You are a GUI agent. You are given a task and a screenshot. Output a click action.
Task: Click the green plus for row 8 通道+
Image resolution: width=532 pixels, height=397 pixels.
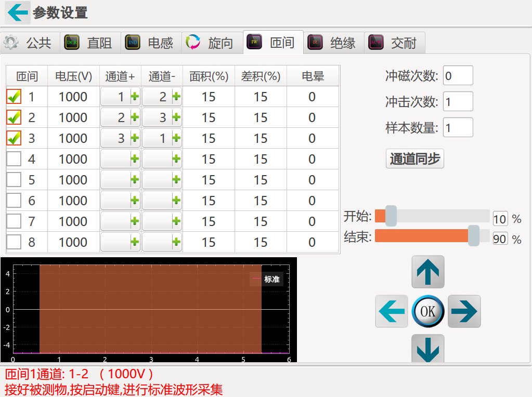135,242
